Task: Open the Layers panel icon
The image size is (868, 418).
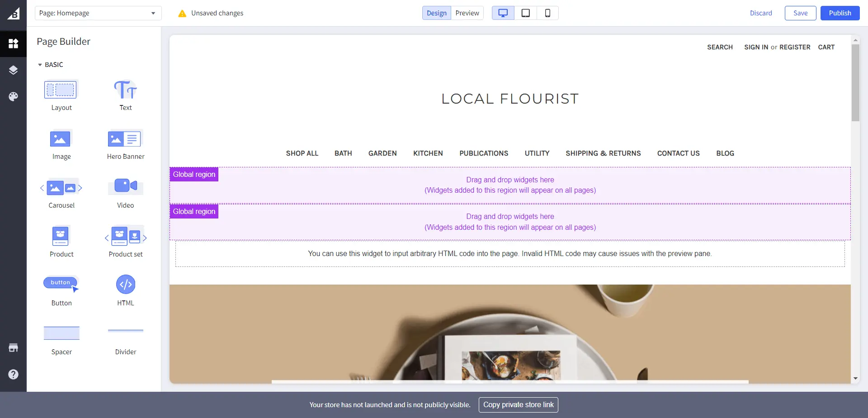Action: click(x=13, y=70)
